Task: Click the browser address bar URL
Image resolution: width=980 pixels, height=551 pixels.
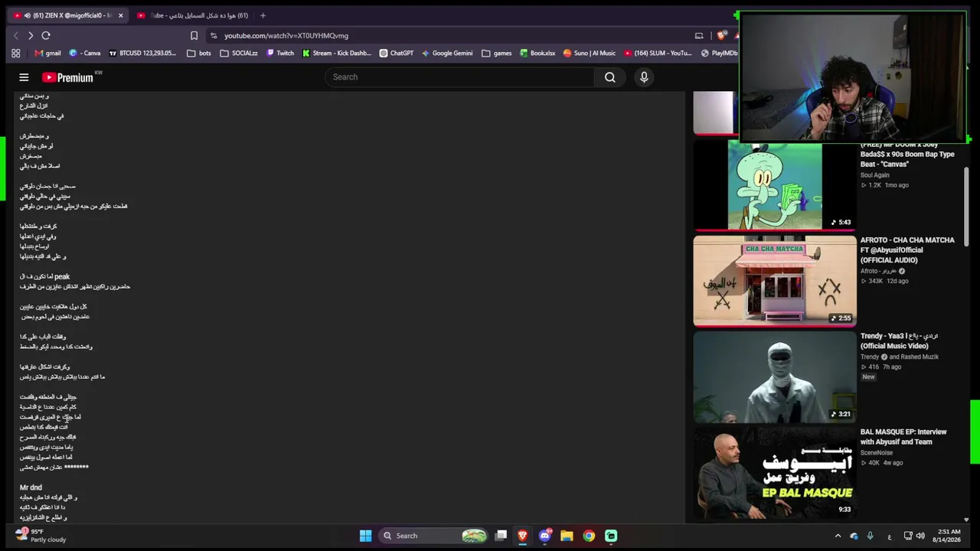Action: 286,35
